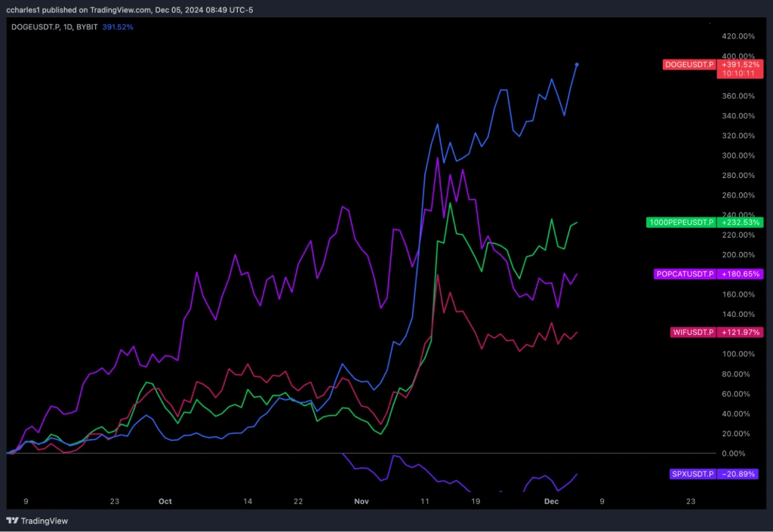
Task: Select the DOGEUSDT.P price label on right scale
Action: [x=688, y=65]
